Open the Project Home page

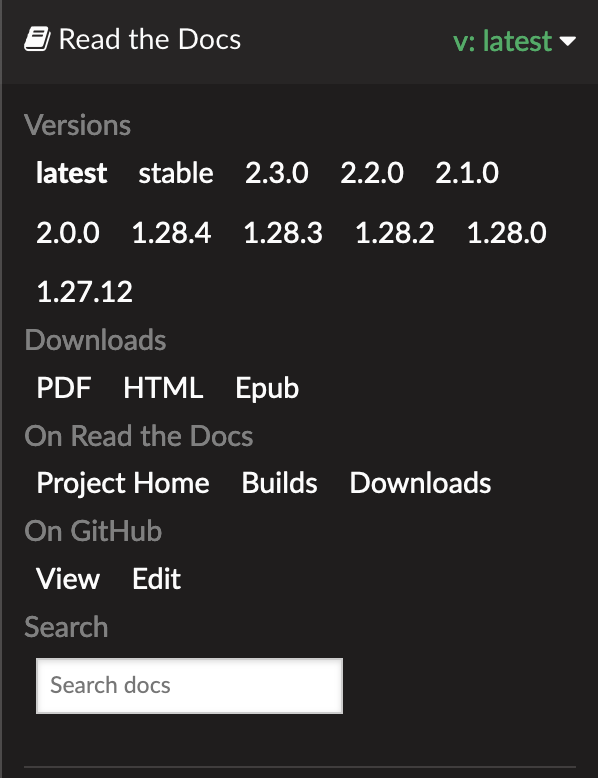point(123,483)
